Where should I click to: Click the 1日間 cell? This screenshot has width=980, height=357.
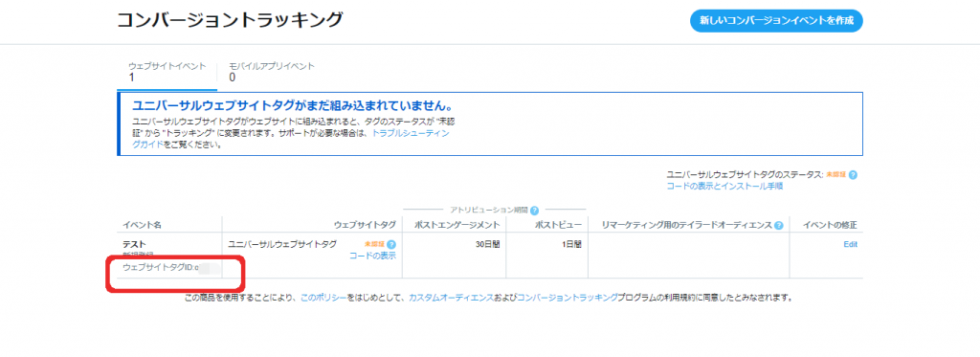pyautogui.click(x=571, y=244)
